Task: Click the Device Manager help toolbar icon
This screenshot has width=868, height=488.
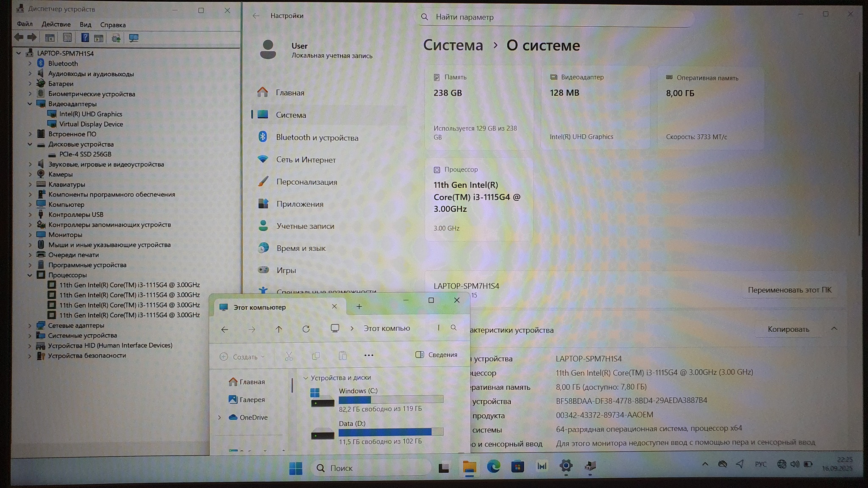Action: tap(85, 38)
